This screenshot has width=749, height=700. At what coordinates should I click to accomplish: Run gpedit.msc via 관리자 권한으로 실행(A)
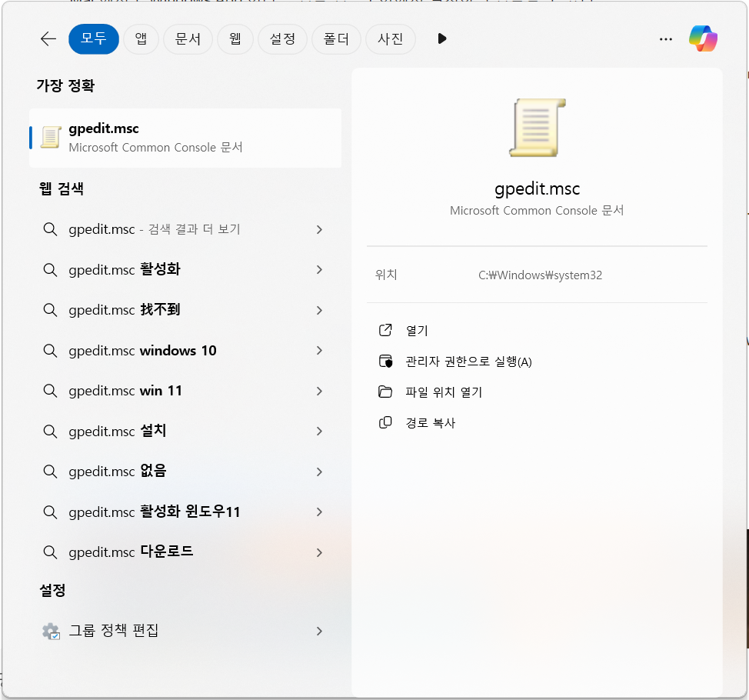click(468, 362)
